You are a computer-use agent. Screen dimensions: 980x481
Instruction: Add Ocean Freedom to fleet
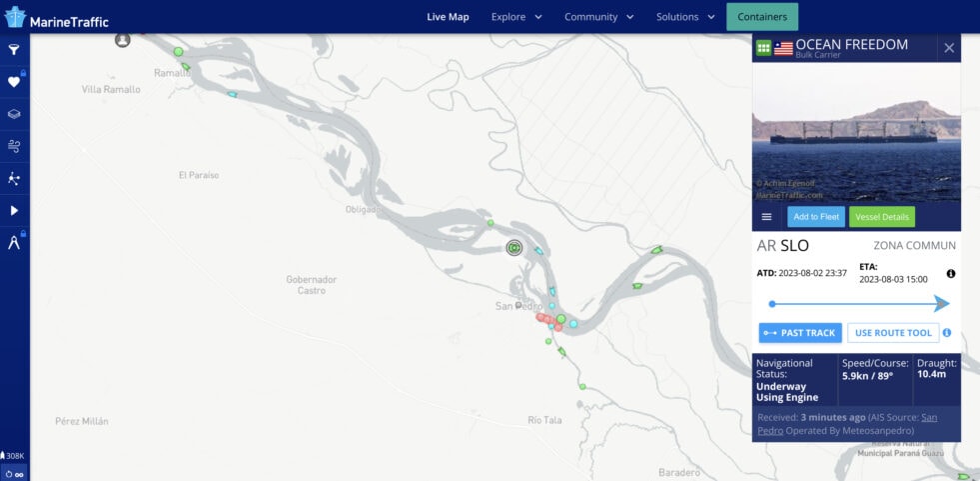point(816,217)
